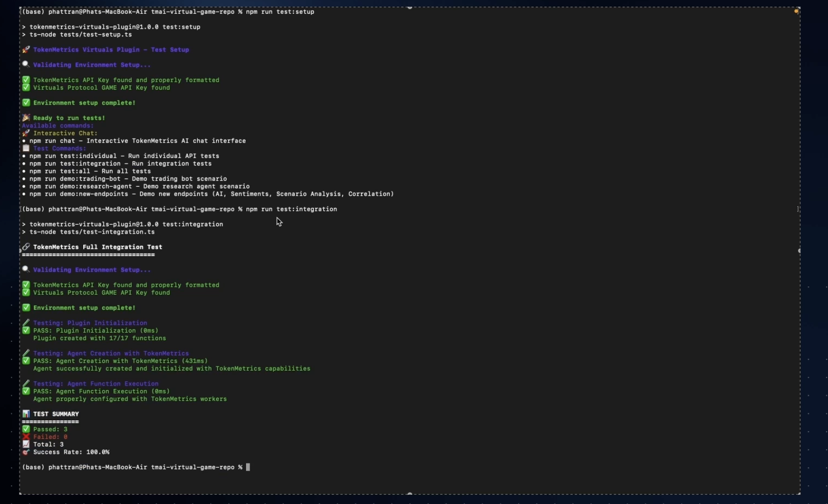Click the checkmark beside PASS: Agent Creation with TokenMetrics
This screenshot has height=504, width=828.
point(26,361)
